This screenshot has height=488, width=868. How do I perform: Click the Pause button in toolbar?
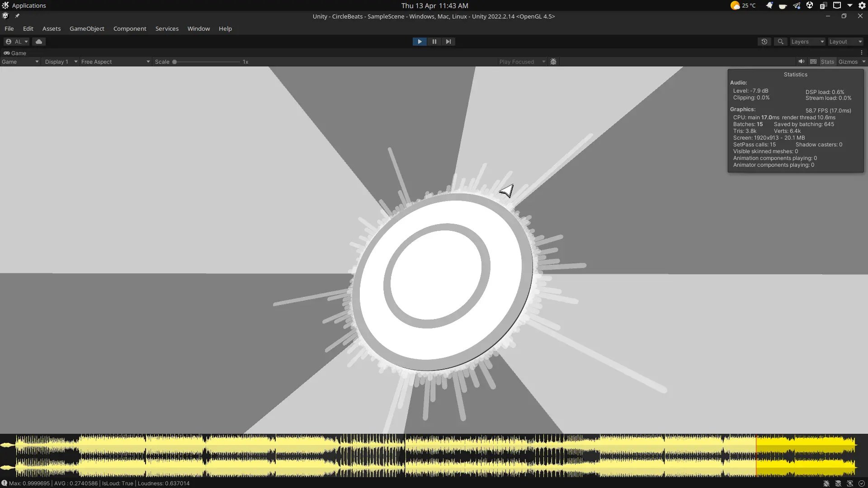pyautogui.click(x=434, y=41)
